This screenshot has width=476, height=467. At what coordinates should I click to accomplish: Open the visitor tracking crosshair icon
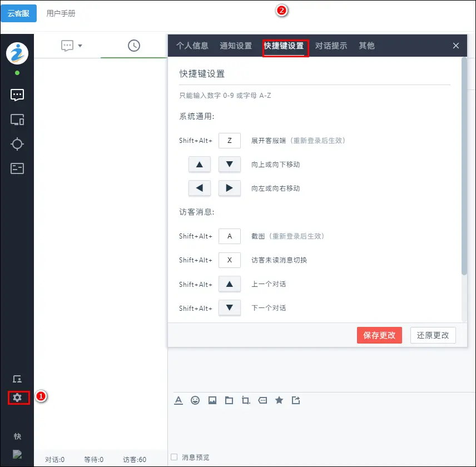17,144
